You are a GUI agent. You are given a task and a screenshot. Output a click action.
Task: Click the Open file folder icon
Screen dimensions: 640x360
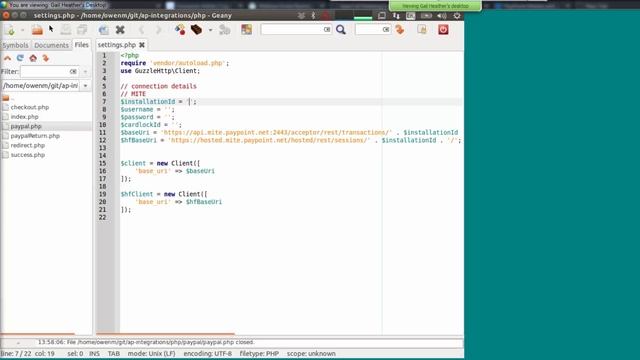pyautogui.click(x=37, y=30)
